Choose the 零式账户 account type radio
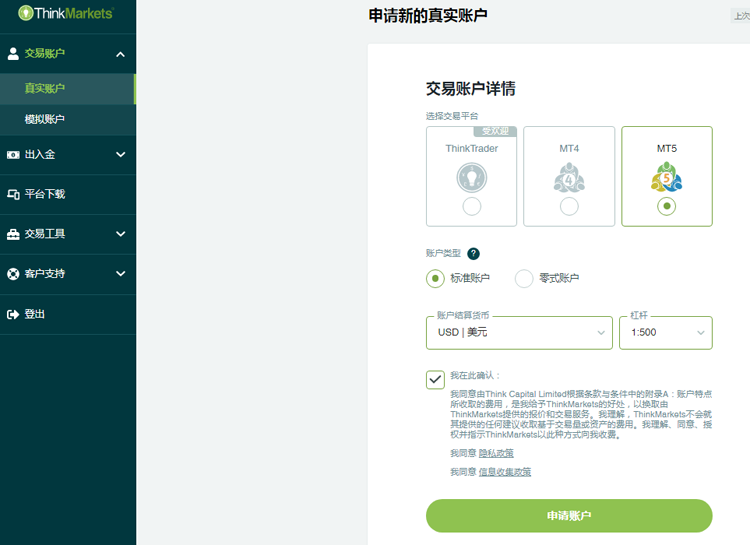750x545 pixels. (524, 278)
